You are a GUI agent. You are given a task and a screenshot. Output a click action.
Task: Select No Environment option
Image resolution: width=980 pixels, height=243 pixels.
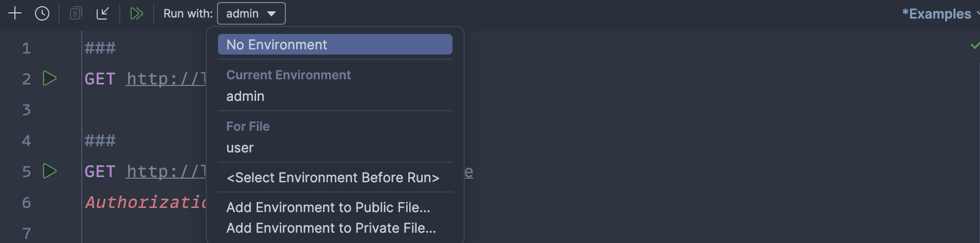click(x=335, y=44)
